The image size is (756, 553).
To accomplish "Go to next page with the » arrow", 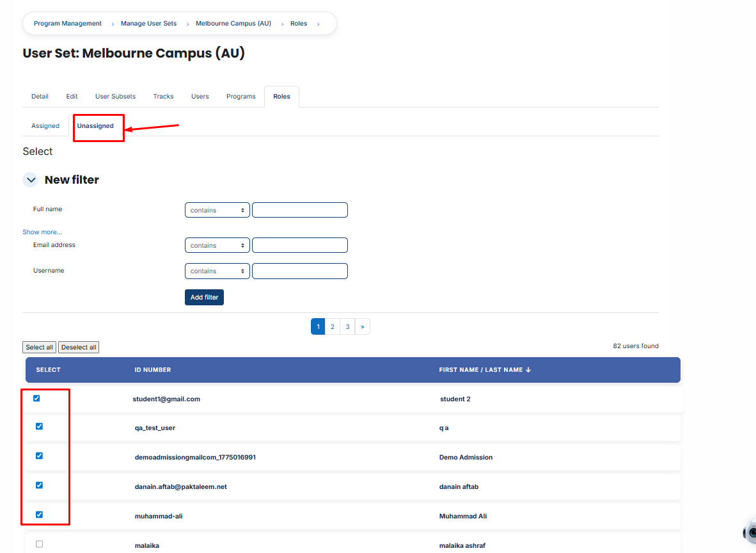I will [x=363, y=326].
